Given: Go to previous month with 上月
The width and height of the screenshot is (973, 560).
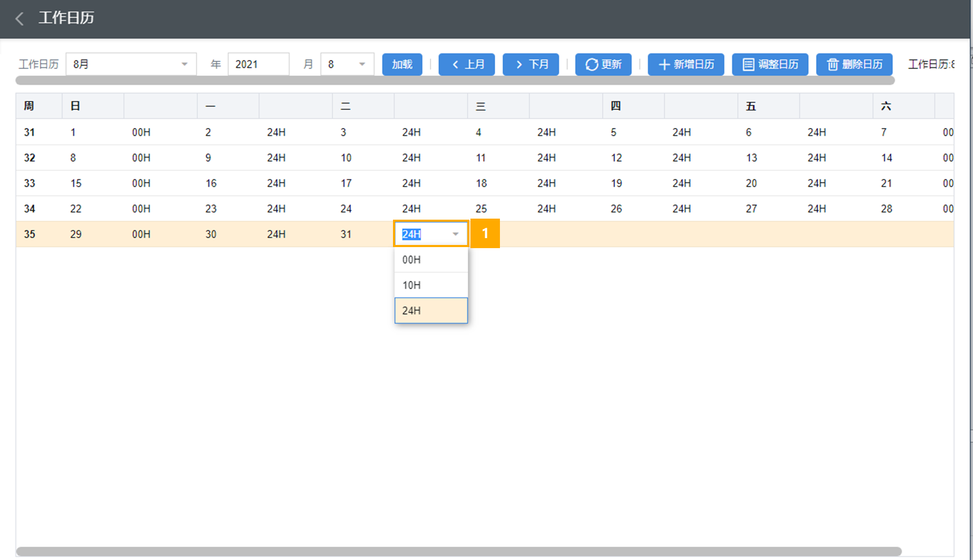Looking at the screenshot, I should tap(466, 64).
